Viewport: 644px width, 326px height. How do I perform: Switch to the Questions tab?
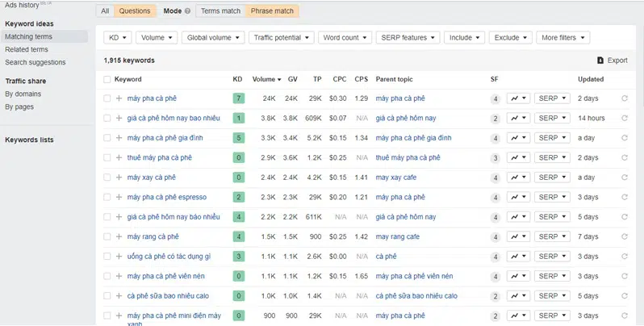pos(135,11)
